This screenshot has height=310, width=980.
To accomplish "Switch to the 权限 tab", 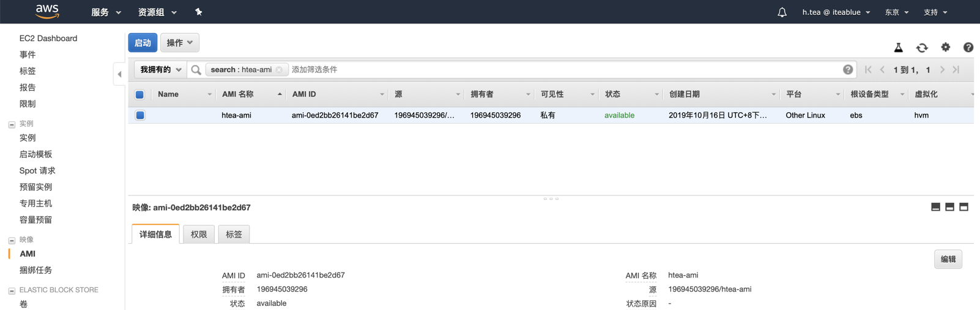I will (x=199, y=234).
